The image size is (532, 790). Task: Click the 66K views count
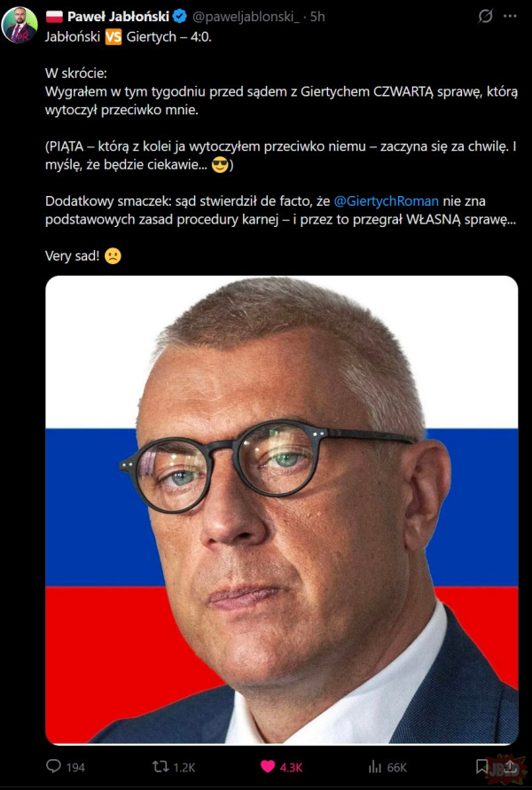point(396,767)
